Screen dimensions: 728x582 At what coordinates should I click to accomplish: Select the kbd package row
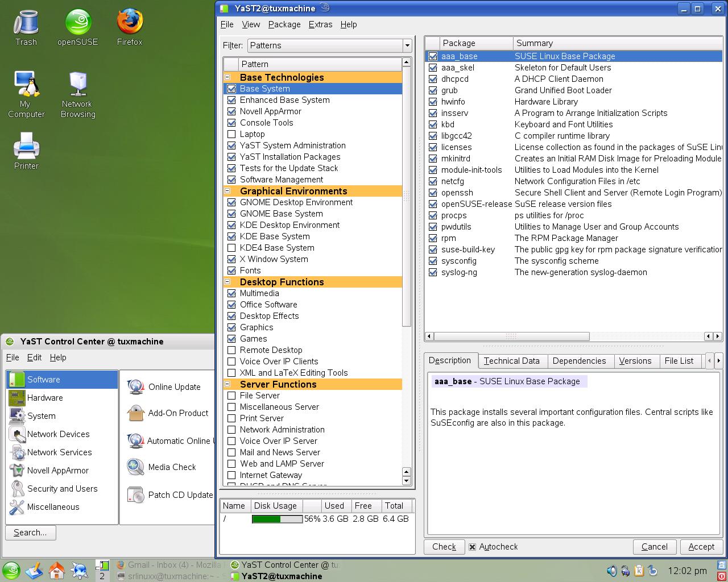pyautogui.click(x=573, y=124)
